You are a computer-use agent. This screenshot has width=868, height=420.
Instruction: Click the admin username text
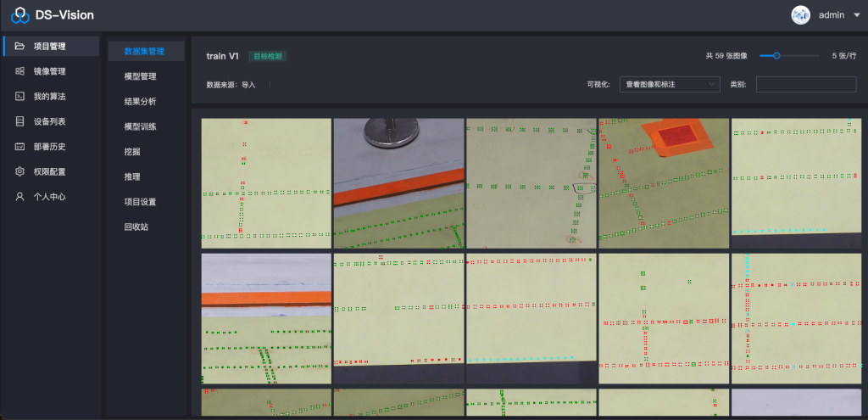832,15
